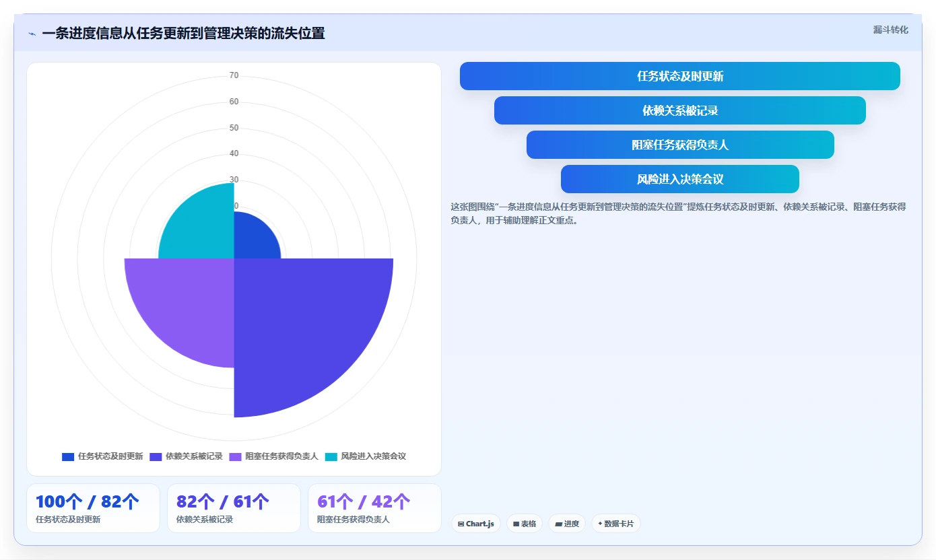The height and width of the screenshot is (560, 936).
Task: Toggle 依赖关系被记录 legend color box
Action: (156, 456)
